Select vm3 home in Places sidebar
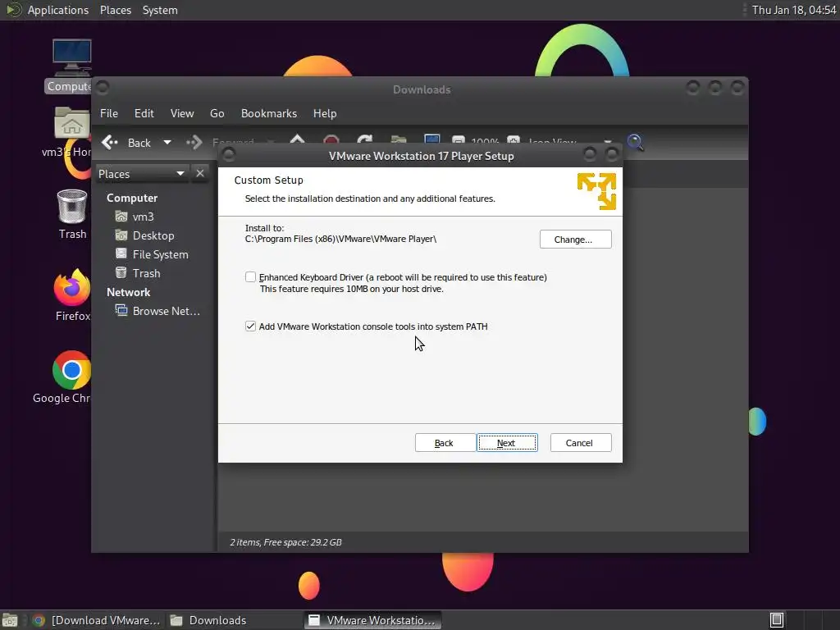Screen dimensions: 840x630 click(143, 217)
